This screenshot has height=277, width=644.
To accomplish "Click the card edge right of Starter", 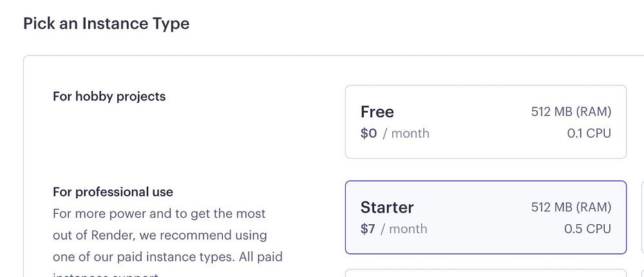I will click(641, 217).
